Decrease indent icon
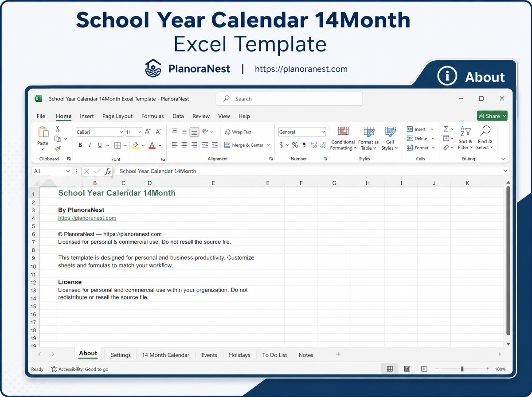The height and width of the screenshot is (397, 532). [205, 145]
